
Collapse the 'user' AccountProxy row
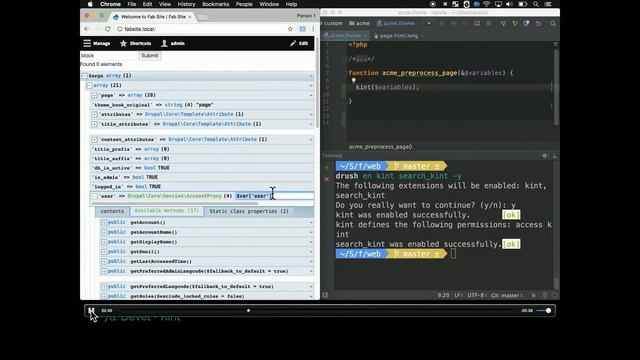94,196
